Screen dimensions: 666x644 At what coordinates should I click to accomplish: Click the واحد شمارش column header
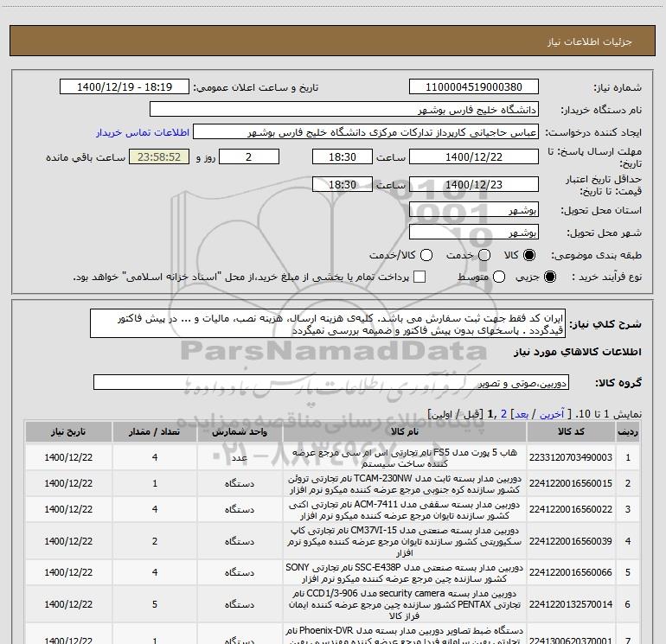[x=240, y=432]
